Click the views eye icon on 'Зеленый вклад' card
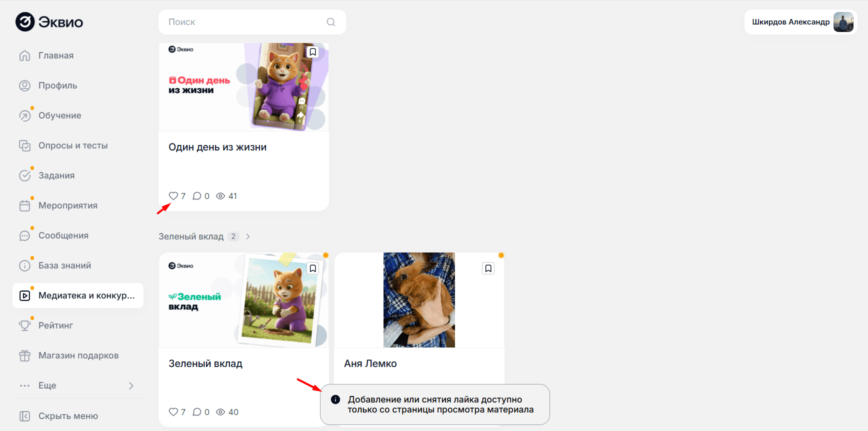This screenshot has width=868, height=431. [220, 412]
